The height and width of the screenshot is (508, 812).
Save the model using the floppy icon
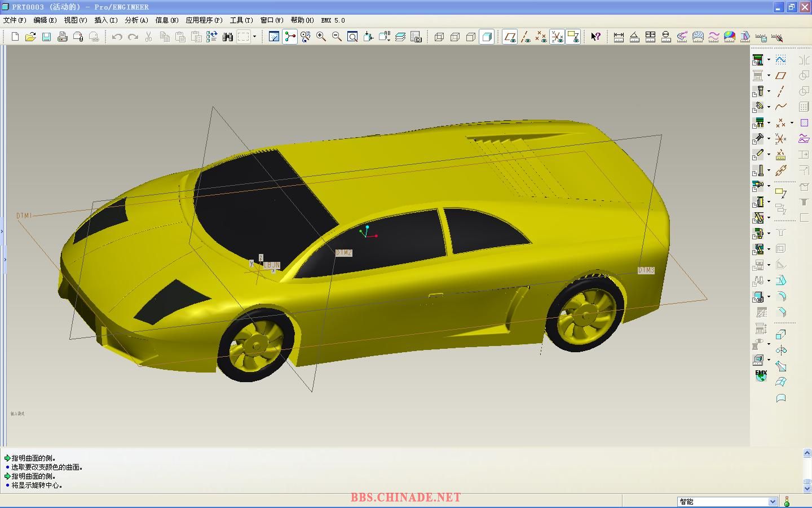pyautogui.click(x=46, y=37)
